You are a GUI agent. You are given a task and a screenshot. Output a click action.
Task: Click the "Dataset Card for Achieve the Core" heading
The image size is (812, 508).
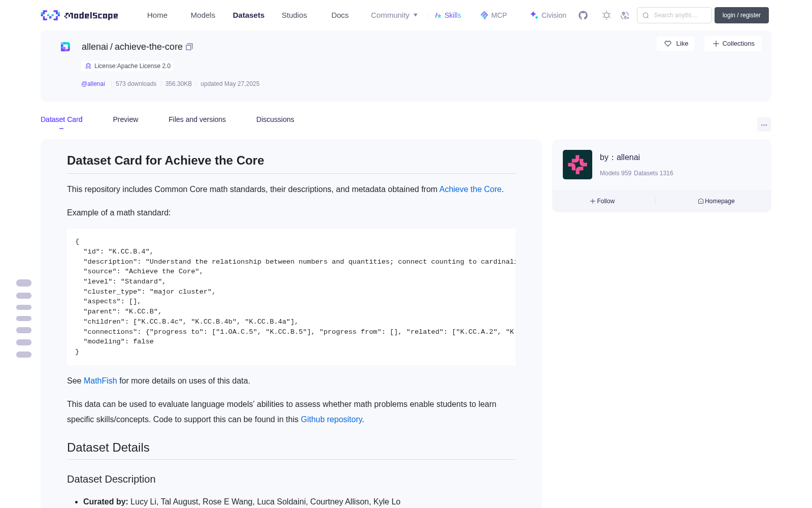(x=165, y=161)
